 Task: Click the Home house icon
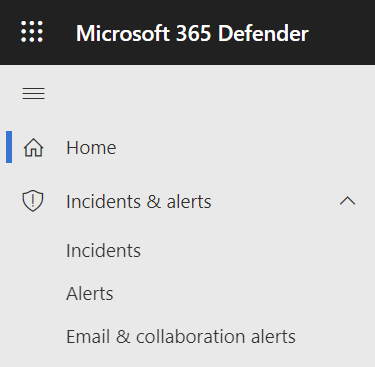click(33, 147)
